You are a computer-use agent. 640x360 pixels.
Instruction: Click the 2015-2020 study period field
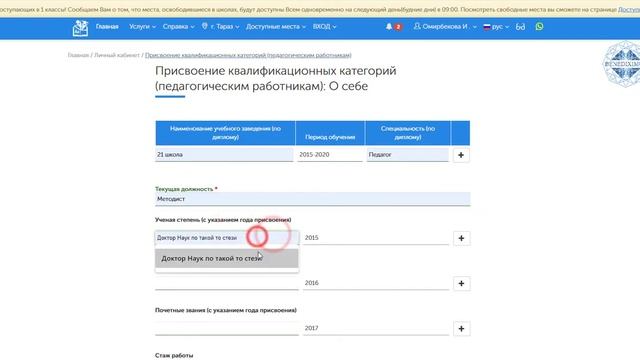330,155
